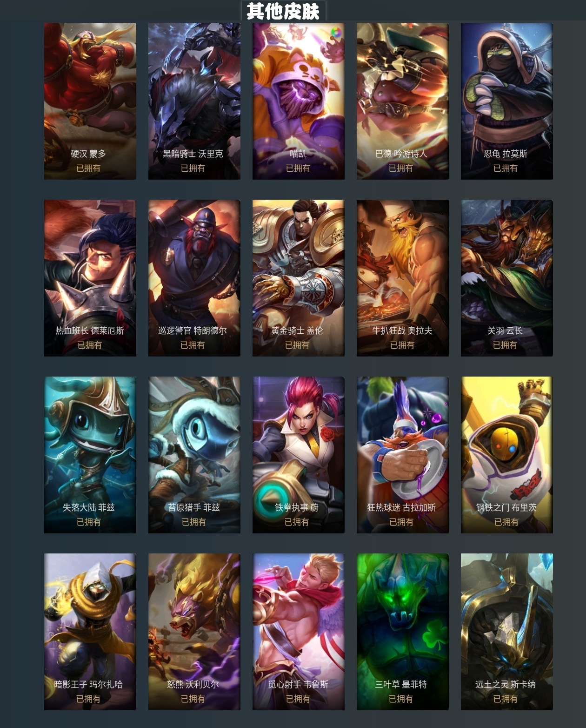This screenshot has height=728, width=586.
Task: Click the 其他皮肤 header tab
Action: pos(283,11)
